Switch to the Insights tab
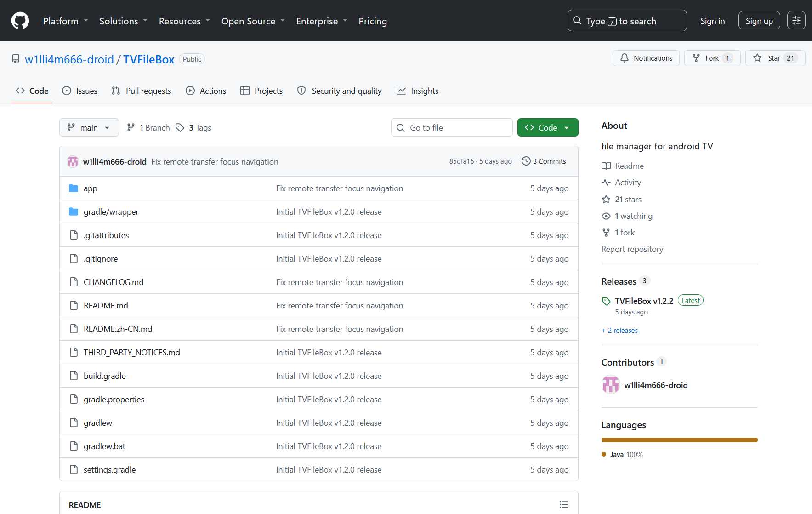The image size is (812, 514). click(418, 91)
